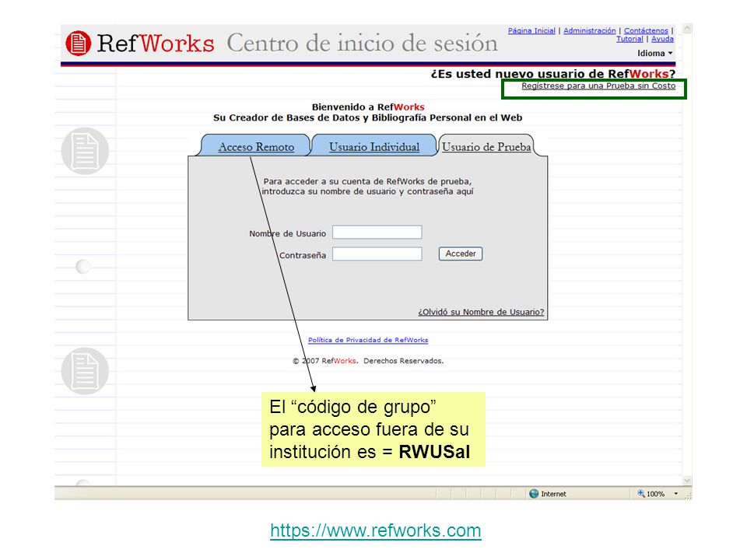
Task: Open the Administración link
Action: click(x=589, y=30)
